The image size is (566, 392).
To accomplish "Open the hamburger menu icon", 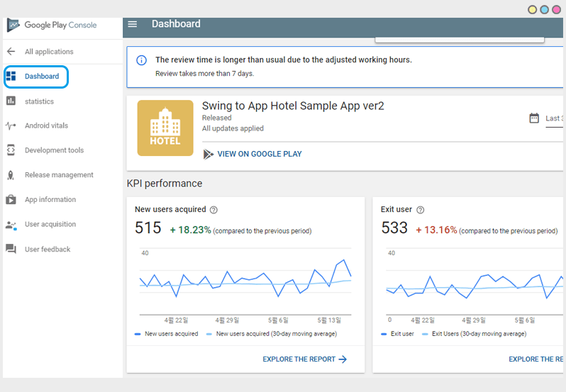I will [x=132, y=24].
